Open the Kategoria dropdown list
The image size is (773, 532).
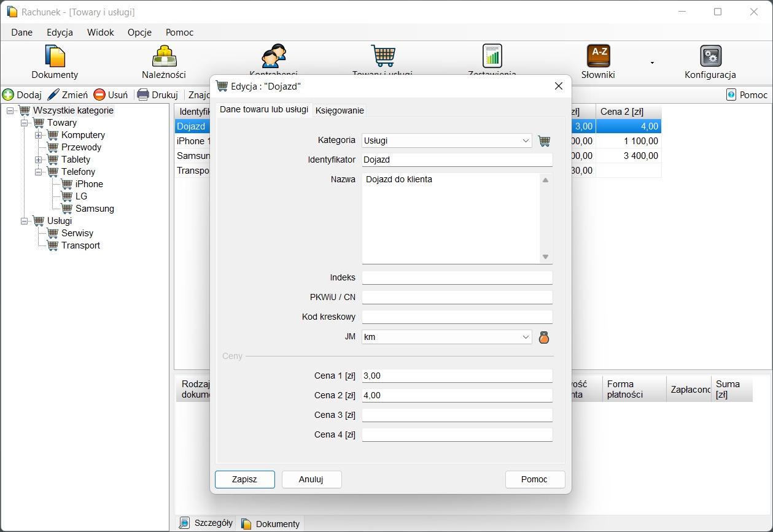click(526, 141)
